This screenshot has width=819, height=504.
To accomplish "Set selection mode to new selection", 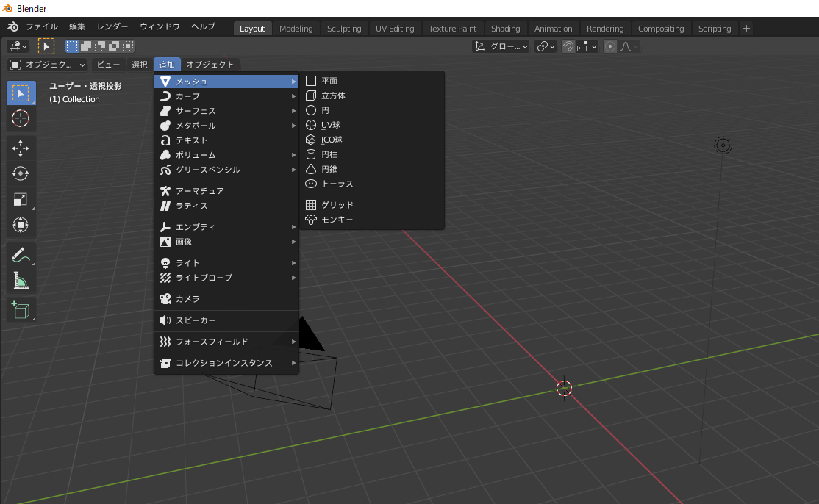I will tap(71, 46).
